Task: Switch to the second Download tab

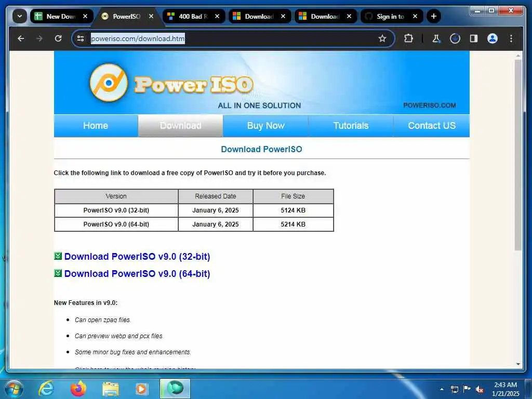Action: point(326,16)
